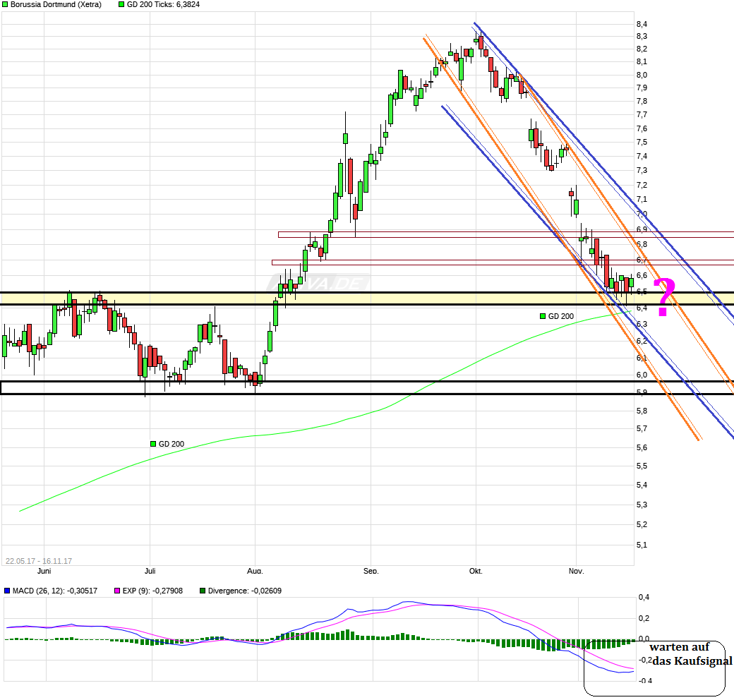Click the GD 200 label below the July candles
734x700 pixels.
point(172,444)
